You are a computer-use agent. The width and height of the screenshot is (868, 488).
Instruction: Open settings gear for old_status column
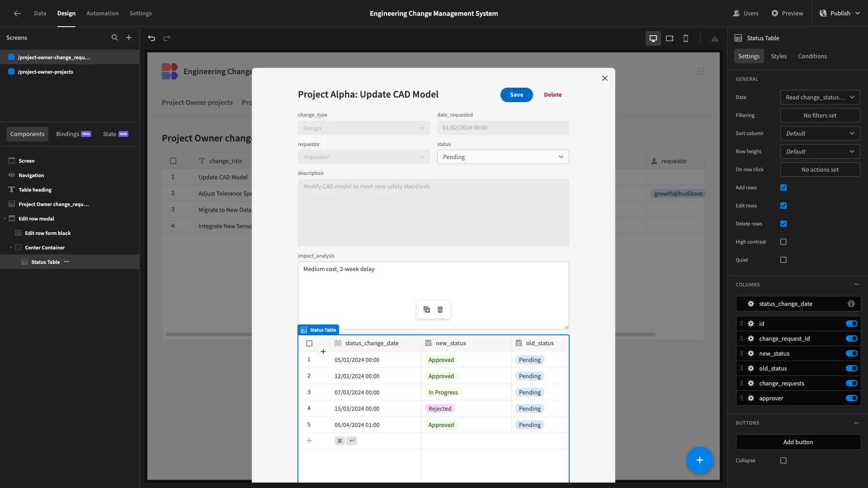751,369
